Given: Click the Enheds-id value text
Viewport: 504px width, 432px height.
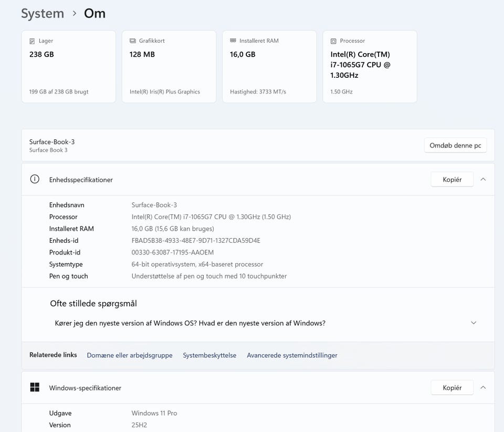Looking at the screenshot, I should pos(195,241).
